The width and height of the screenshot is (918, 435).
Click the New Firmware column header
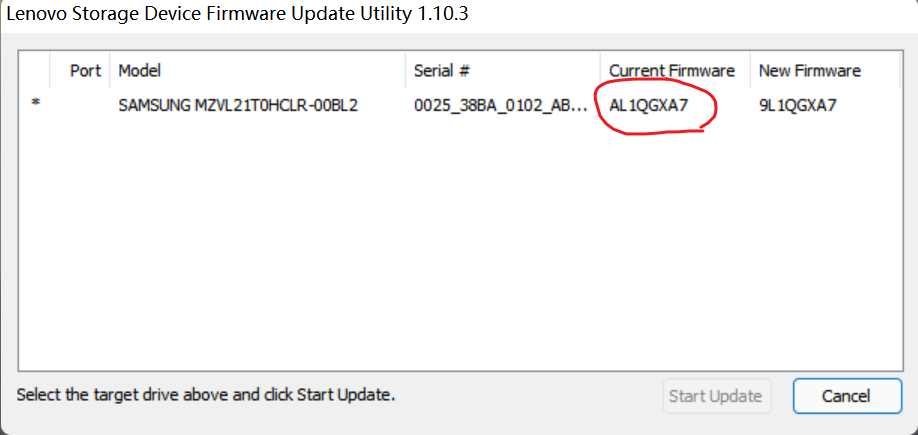click(x=809, y=71)
